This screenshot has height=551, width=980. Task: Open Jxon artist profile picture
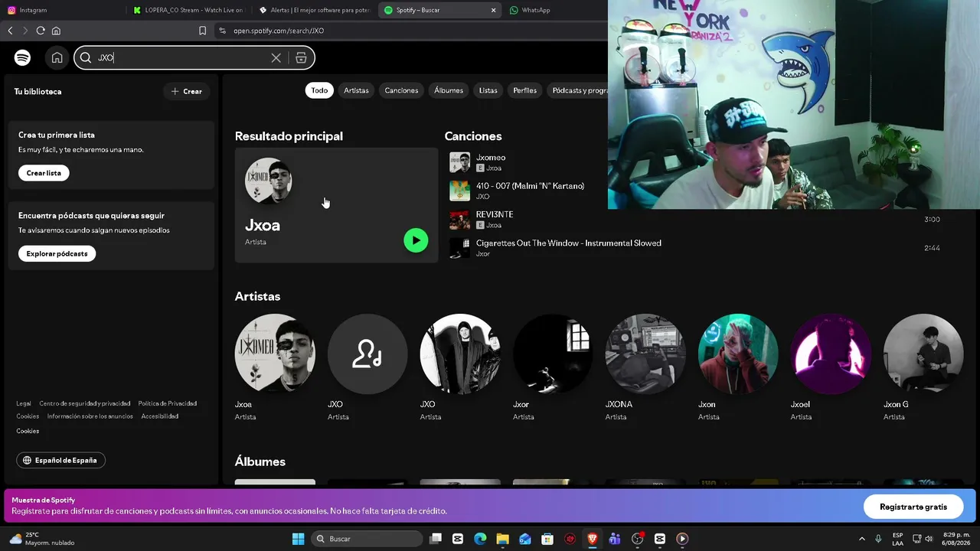pyautogui.click(x=738, y=354)
